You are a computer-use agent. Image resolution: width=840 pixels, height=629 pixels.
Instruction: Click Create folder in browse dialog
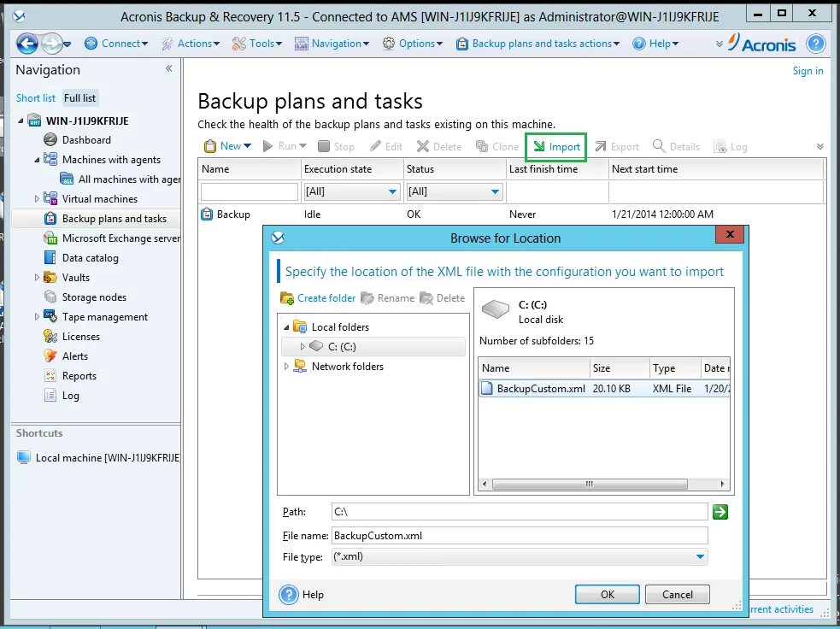point(318,298)
